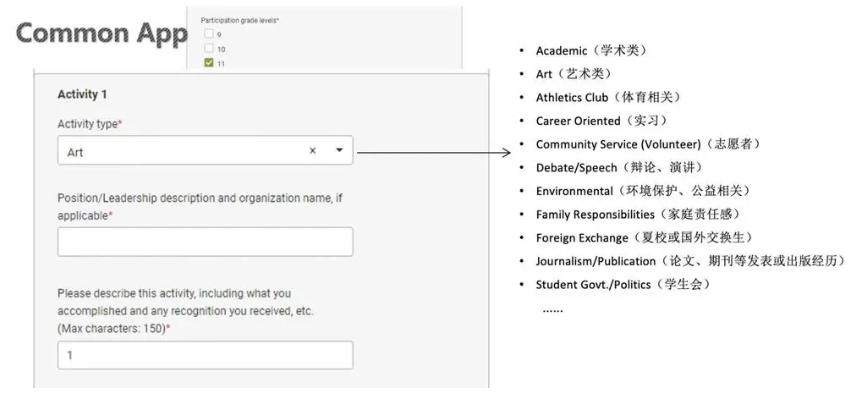Select the Journalism/Publication option

click(683, 261)
